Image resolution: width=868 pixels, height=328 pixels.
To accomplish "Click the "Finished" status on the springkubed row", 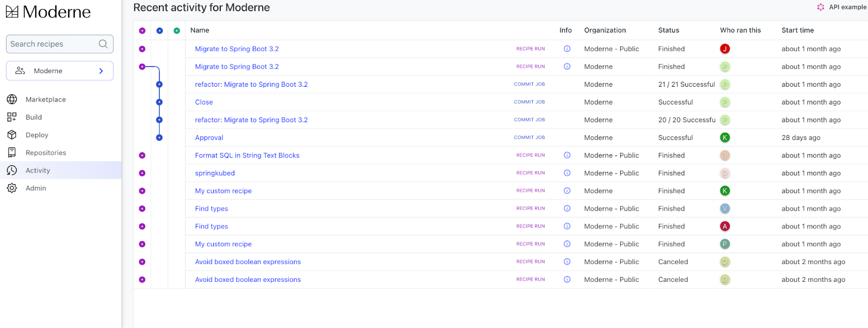I will [x=671, y=173].
